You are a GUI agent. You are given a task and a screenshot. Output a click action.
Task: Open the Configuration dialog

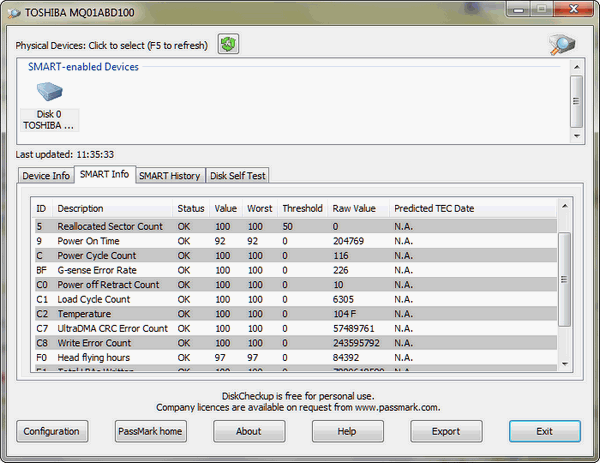(52, 431)
